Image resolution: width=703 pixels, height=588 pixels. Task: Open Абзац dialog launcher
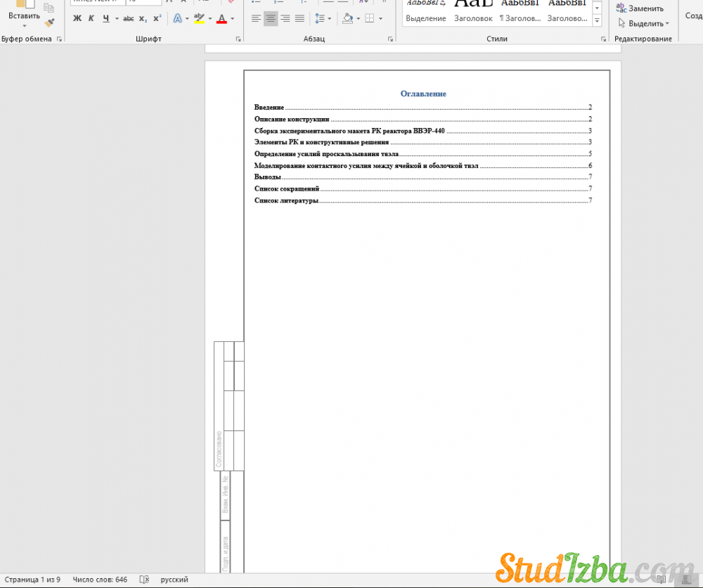pos(390,39)
